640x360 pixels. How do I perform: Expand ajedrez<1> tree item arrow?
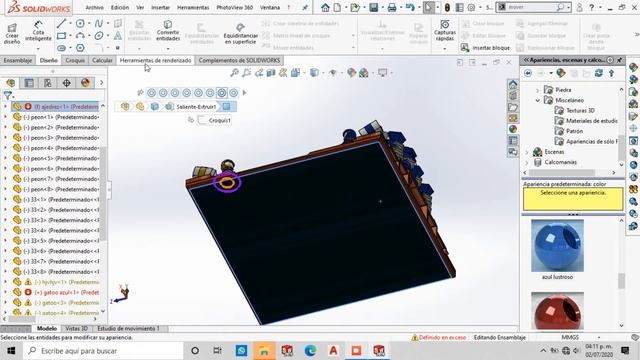coord(5,107)
